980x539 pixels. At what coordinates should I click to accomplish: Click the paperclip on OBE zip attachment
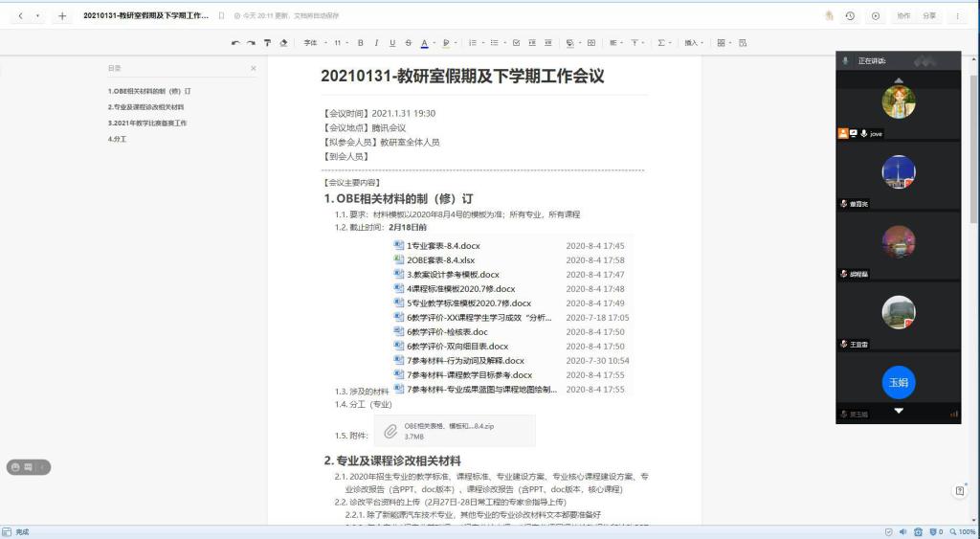pos(390,431)
